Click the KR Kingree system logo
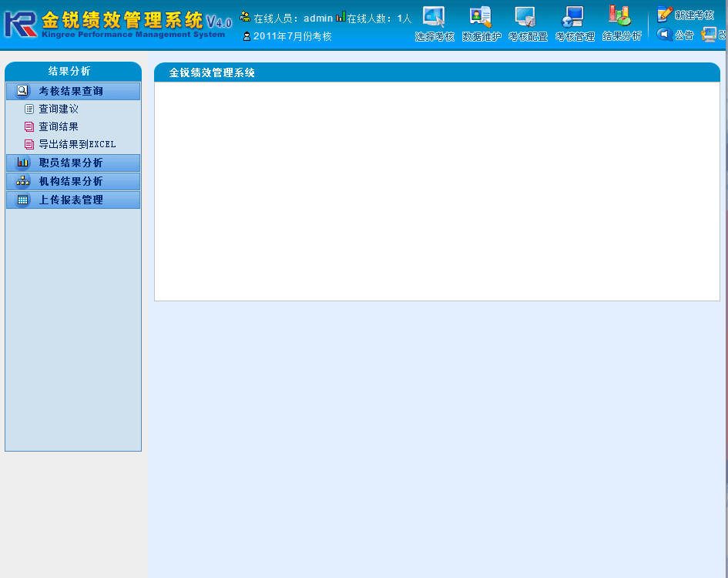This screenshot has width=728, height=578. pyautogui.click(x=21, y=23)
